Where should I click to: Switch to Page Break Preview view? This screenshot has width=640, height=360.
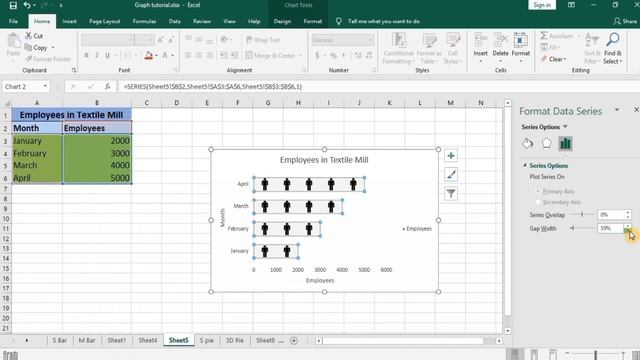(x=553, y=354)
